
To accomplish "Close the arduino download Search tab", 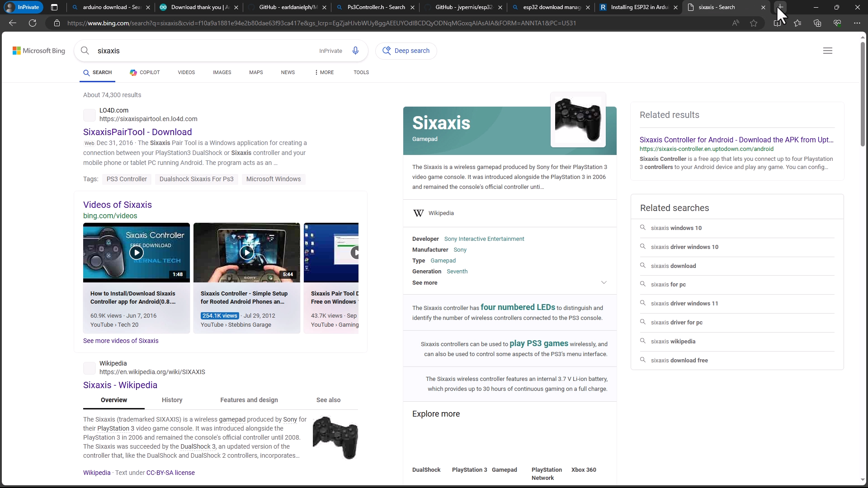I will pos(148,7).
